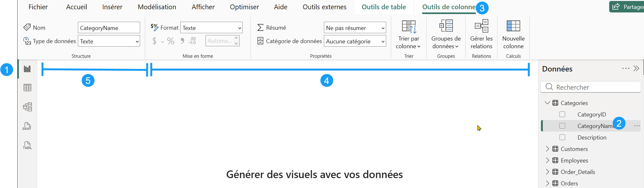Click the Partager button
644x188 pixels.
(x=627, y=7)
